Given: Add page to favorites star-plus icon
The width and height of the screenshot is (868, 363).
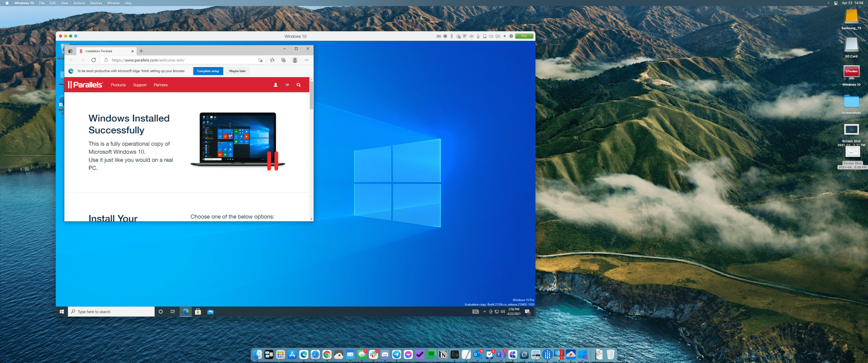Looking at the screenshot, I should tap(260, 60).
